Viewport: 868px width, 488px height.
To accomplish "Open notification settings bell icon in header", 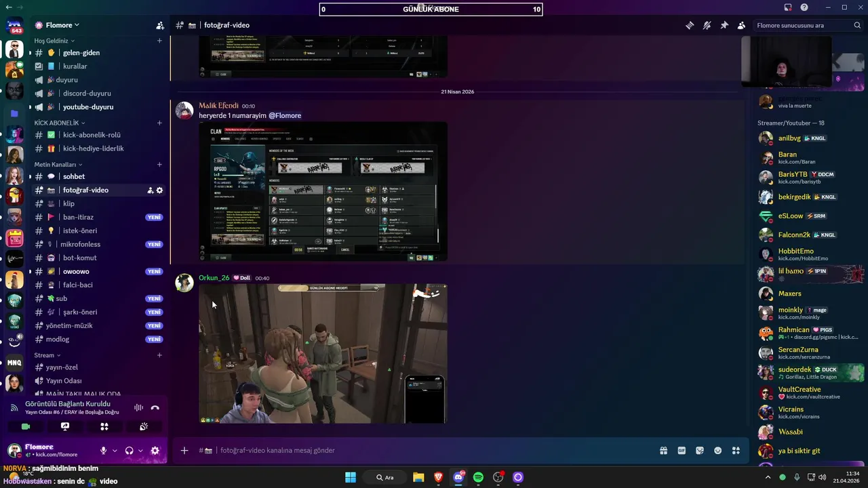I will (707, 25).
